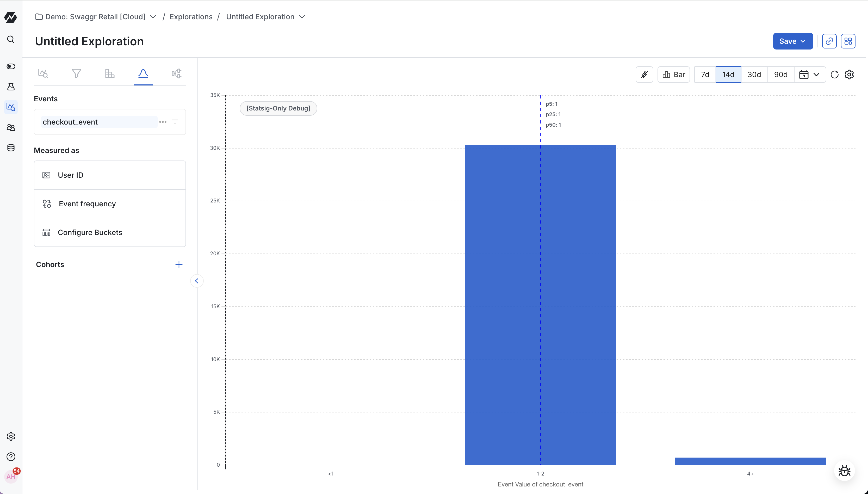Switch to the distributions tab with bell curve icon
Screen dimensions: 868x494
(143, 73)
